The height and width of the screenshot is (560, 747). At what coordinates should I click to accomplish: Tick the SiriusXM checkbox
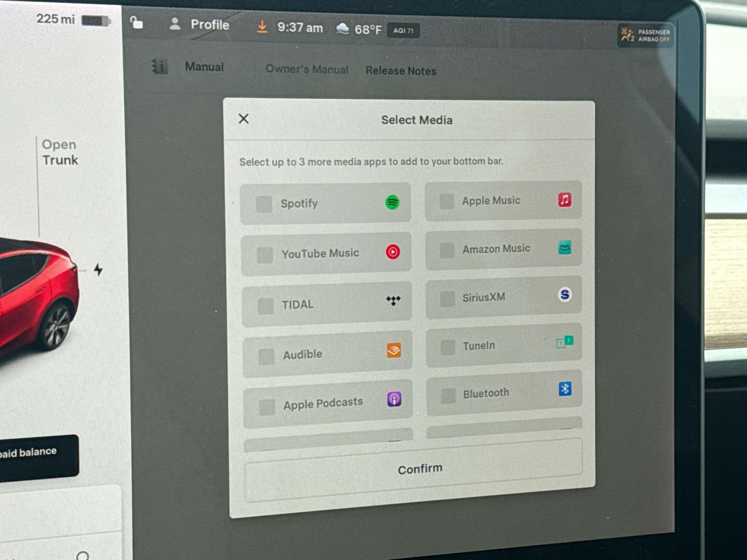[x=448, y=299]
